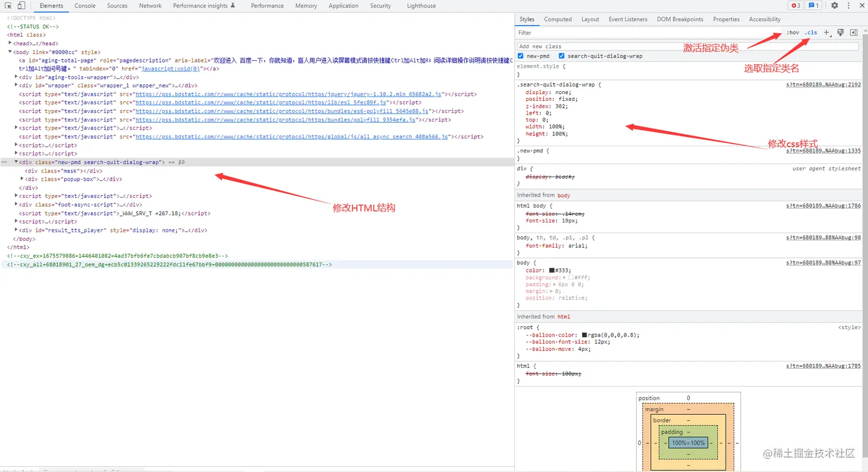Switch to the Computed pane tab
This screenshot has height=472, width=868.
pyautogui.click(x=558, y=19)
